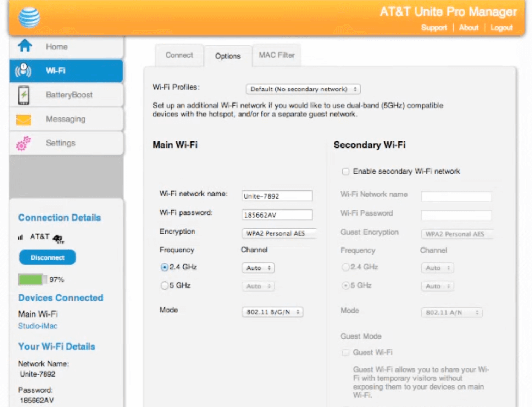Open BatteryBoost via its phone icon
This screenshot has width=532, height=407.
click(24, 95)
